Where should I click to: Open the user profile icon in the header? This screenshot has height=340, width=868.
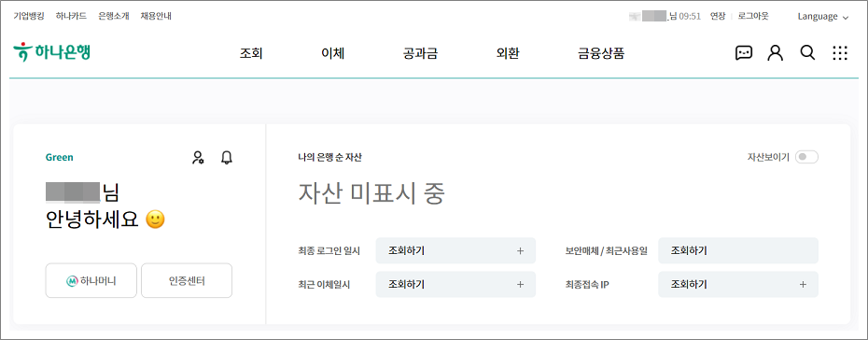[x=775, y=53]
